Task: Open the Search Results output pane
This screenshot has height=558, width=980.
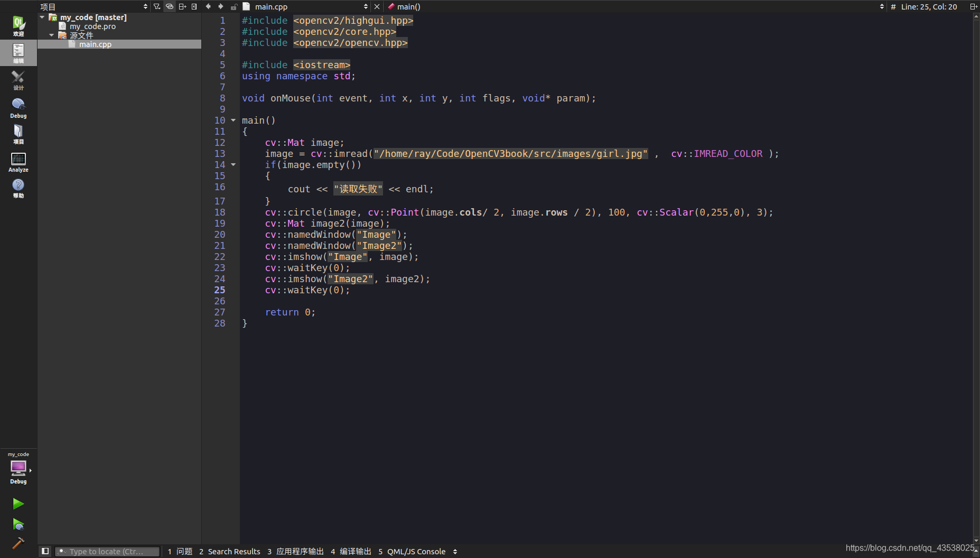Action: pos(230,551)
